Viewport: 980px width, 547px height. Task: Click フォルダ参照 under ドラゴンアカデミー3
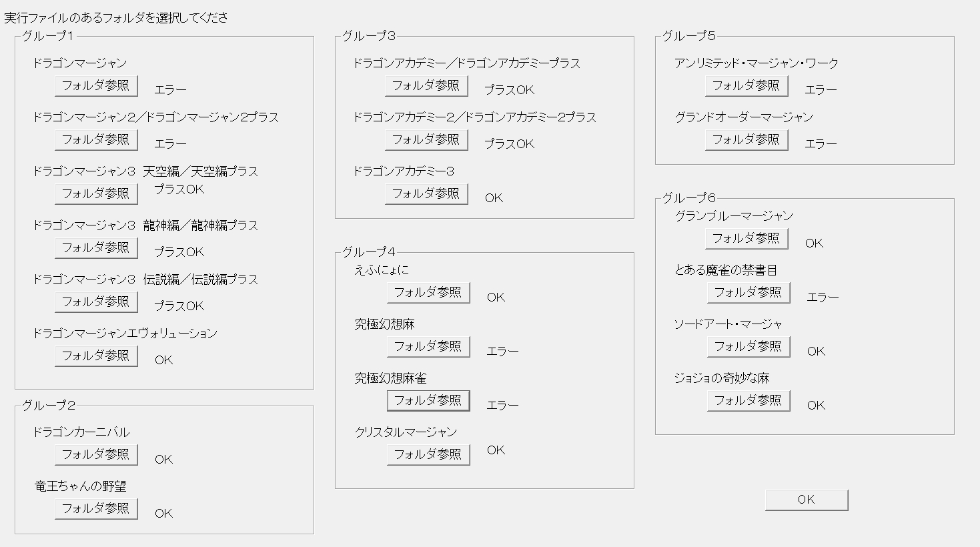pos(426,193)
